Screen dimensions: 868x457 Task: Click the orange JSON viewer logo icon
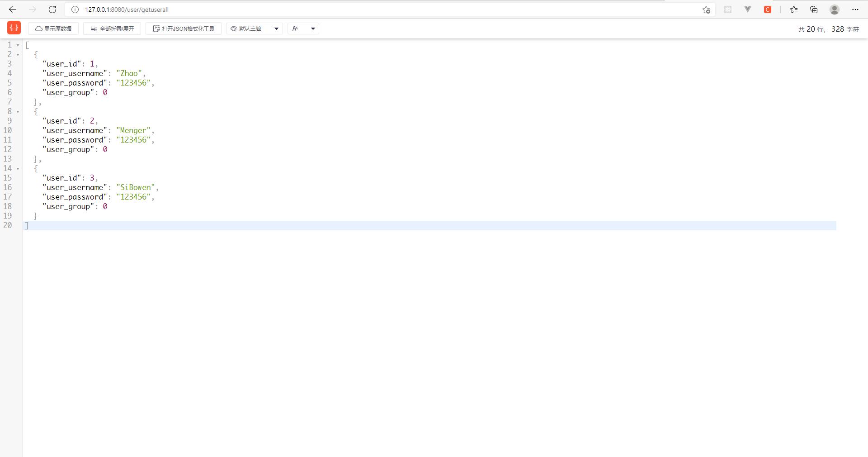(x=14, y=28)
